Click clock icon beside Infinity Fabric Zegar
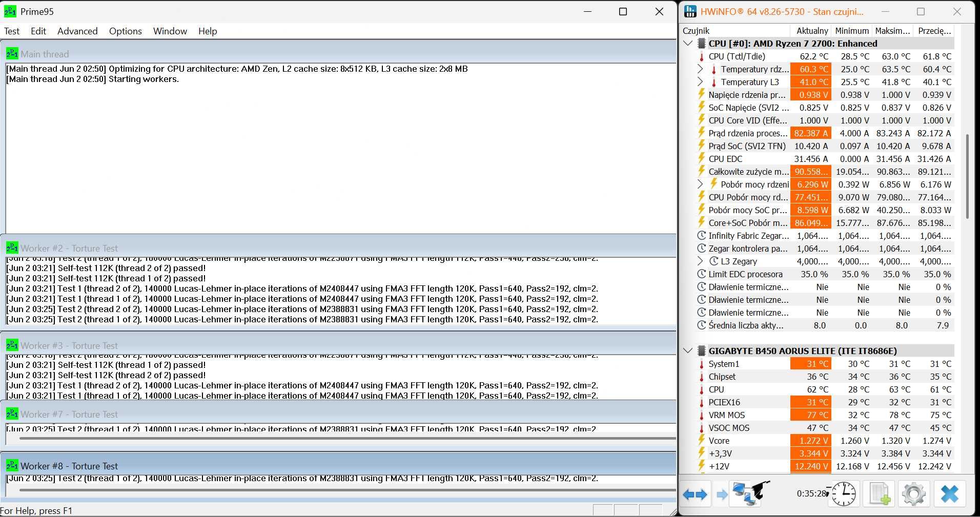Screen dimensions: 980x517 [x=702, y=236]
